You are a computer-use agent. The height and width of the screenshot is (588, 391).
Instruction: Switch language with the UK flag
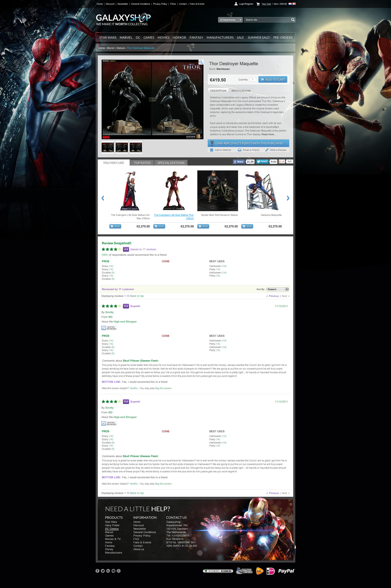[x=294, y=4]
